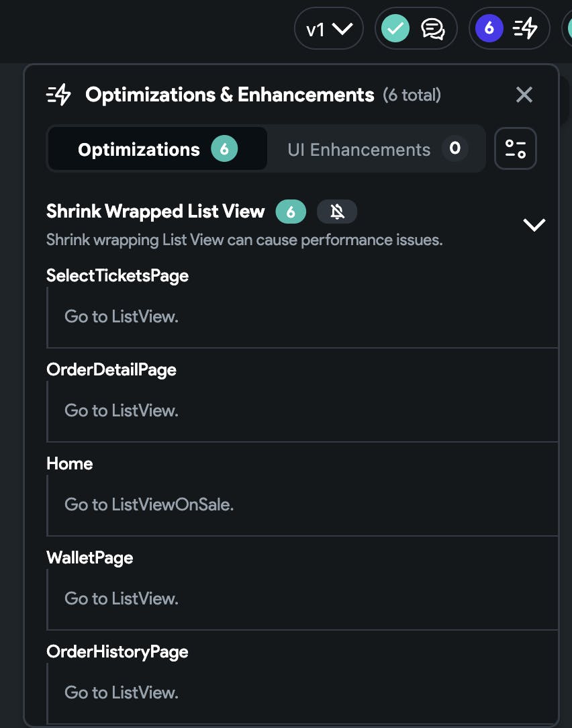Viewport: 572px width, 728px height.
Task: Click the 0 count badge on UI Enhancements
Action: tap(455, 148)
